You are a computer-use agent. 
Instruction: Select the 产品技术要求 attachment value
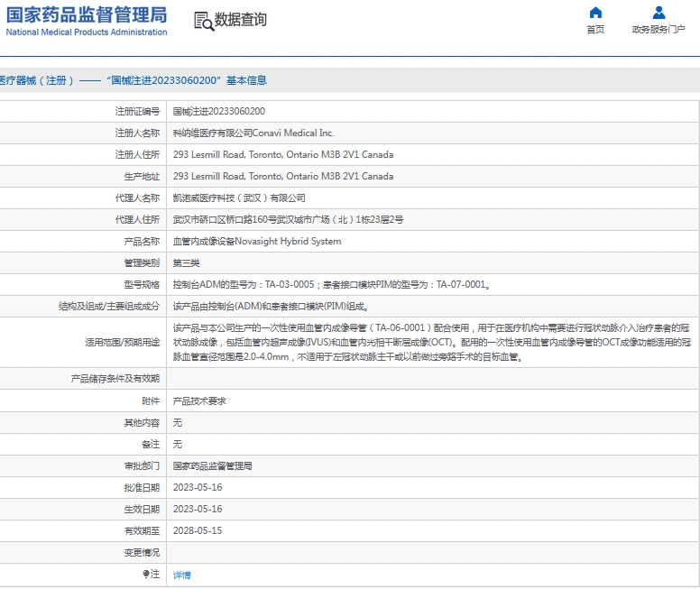coord(199,401)
